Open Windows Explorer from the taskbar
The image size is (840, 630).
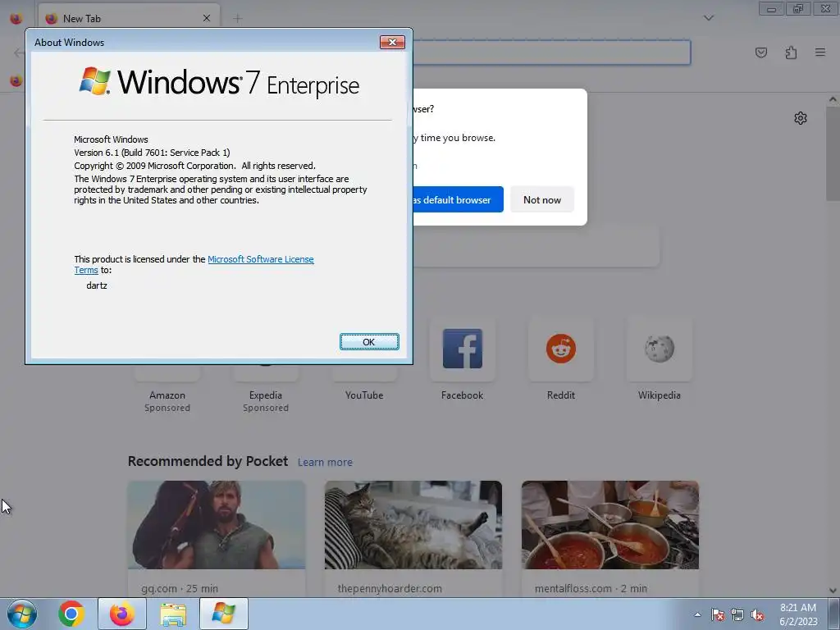click(x=173, y=614)
